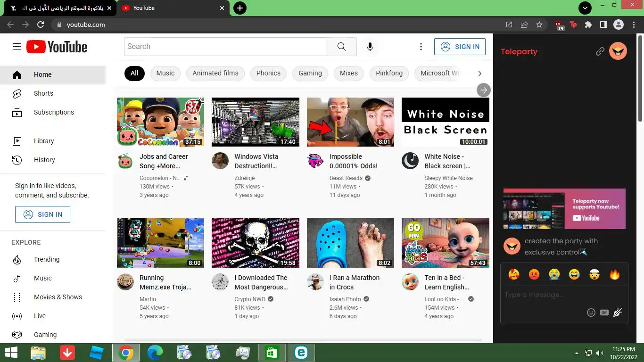Open a new browser tab

click(240, 8)
